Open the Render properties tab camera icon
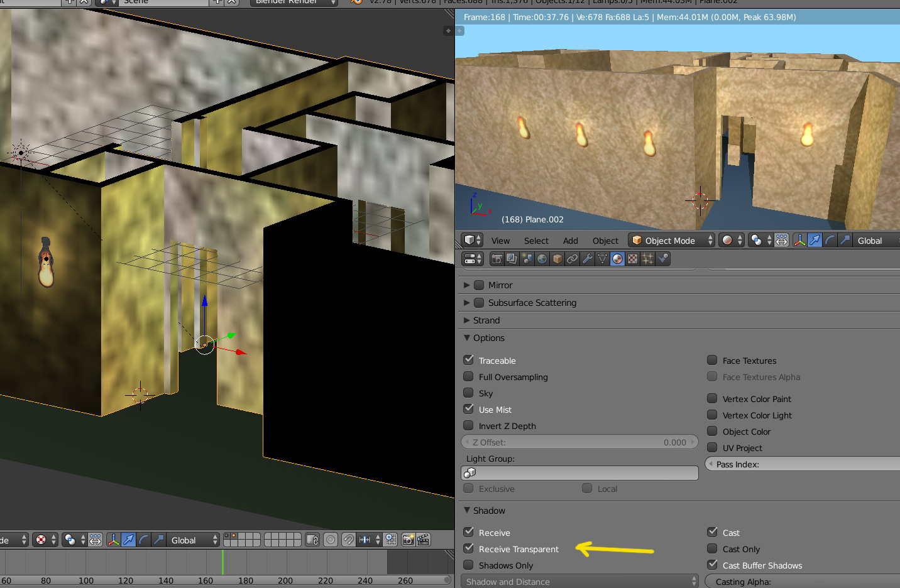 pos(497,259)
